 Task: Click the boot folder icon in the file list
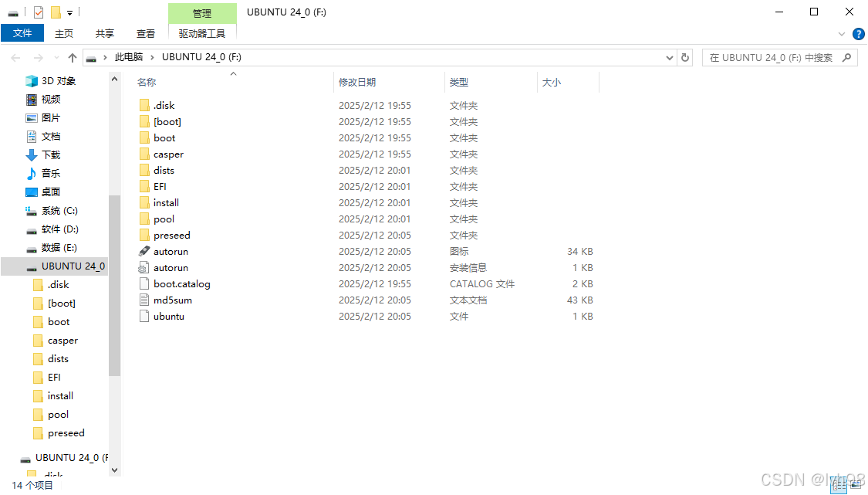(144, 137)
